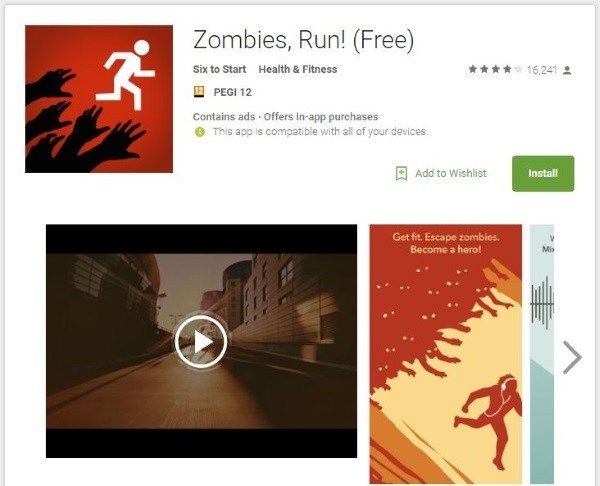Click the 'Offers in-app purchases' text
This screenshot has height=486, width=600.
(321, 117)
